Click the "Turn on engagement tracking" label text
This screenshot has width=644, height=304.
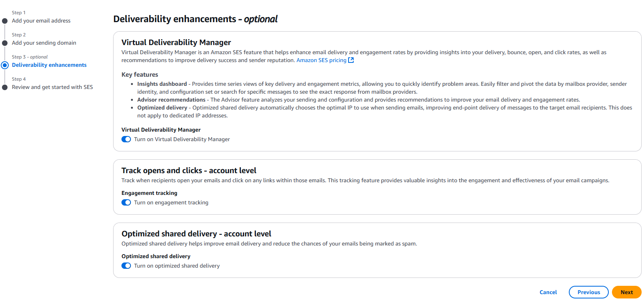tap(171, 202)
